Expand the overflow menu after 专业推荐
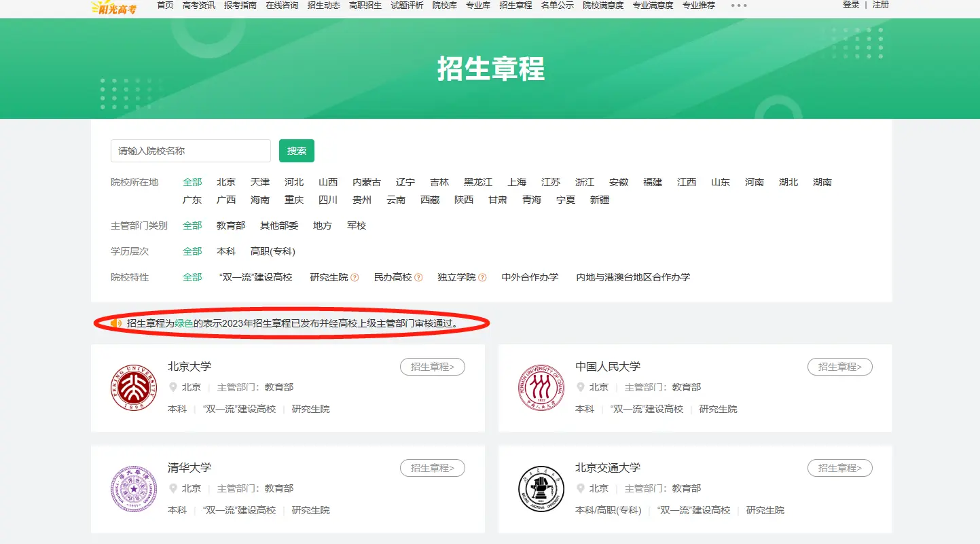Viewport: 980px width, 544px height. pos(738,5)
